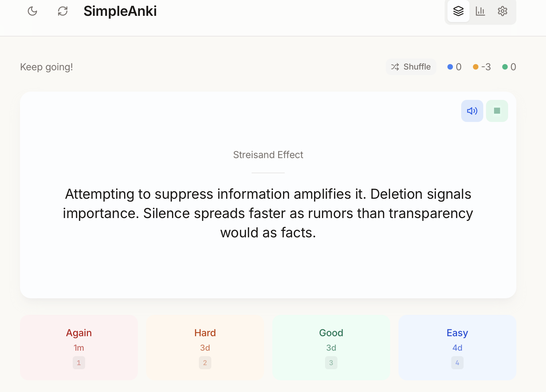Select the Hard rating button
This screenshot has height=392, width=546.
click(205, 347)
